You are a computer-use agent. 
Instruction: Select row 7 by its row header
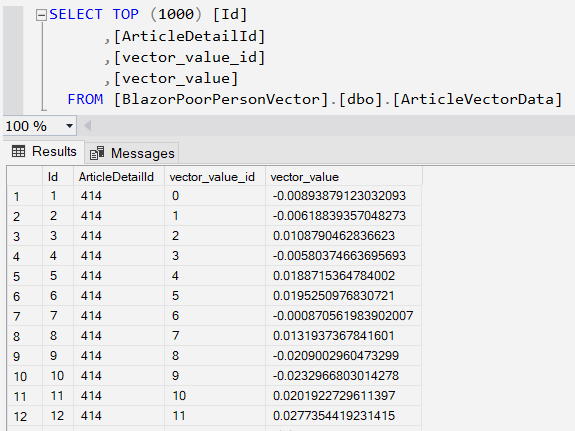[x=25, y=316]
